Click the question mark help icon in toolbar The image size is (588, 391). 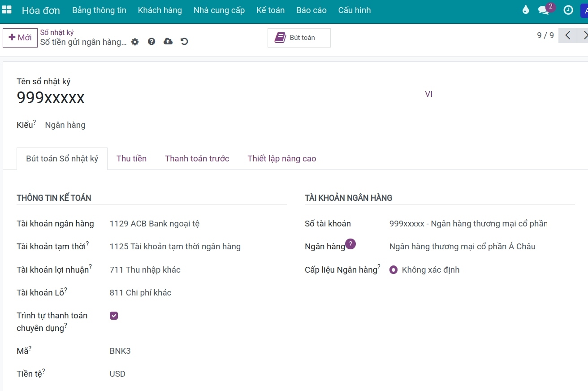coord(151,42)
